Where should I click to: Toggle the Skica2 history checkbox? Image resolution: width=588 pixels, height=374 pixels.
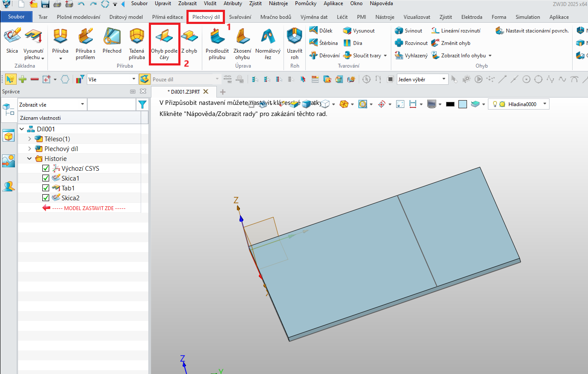46,198
